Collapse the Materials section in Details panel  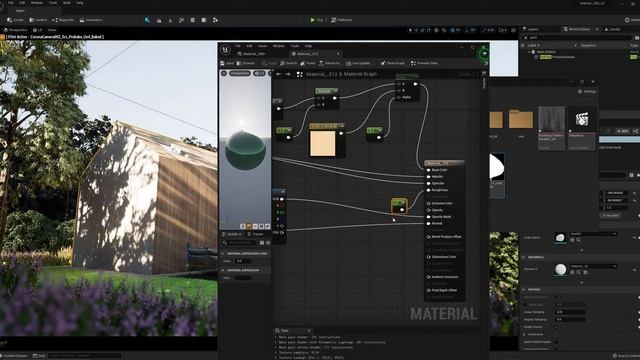pyautogui.click(x=524, y=258)
